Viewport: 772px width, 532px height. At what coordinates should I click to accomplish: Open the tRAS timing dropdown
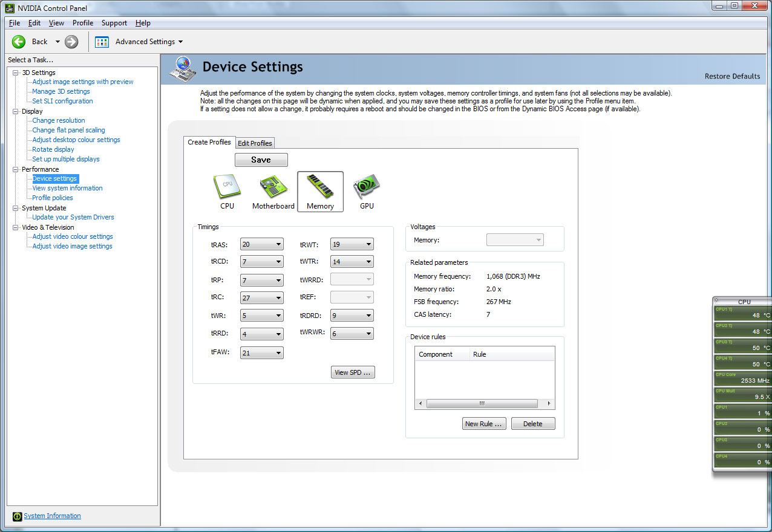pyautogui.click(x=261, y=244)
